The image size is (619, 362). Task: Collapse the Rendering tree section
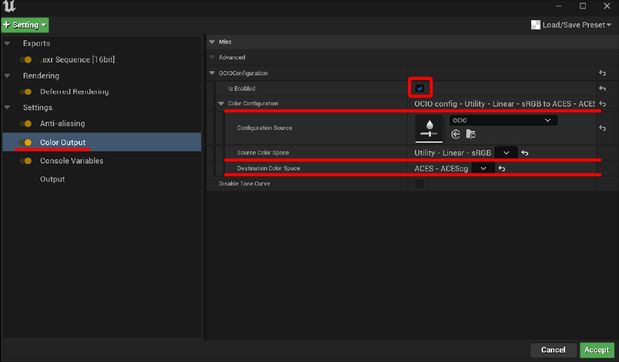(x=8, y=76)
